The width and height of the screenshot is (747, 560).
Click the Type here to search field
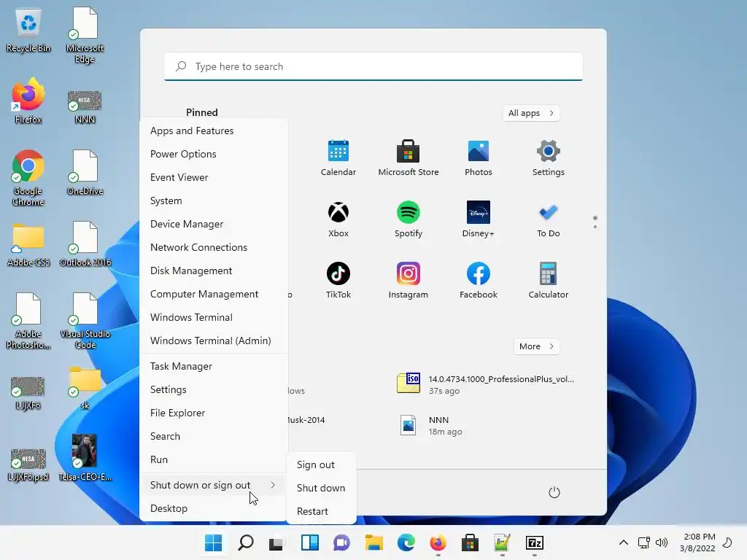373,66
